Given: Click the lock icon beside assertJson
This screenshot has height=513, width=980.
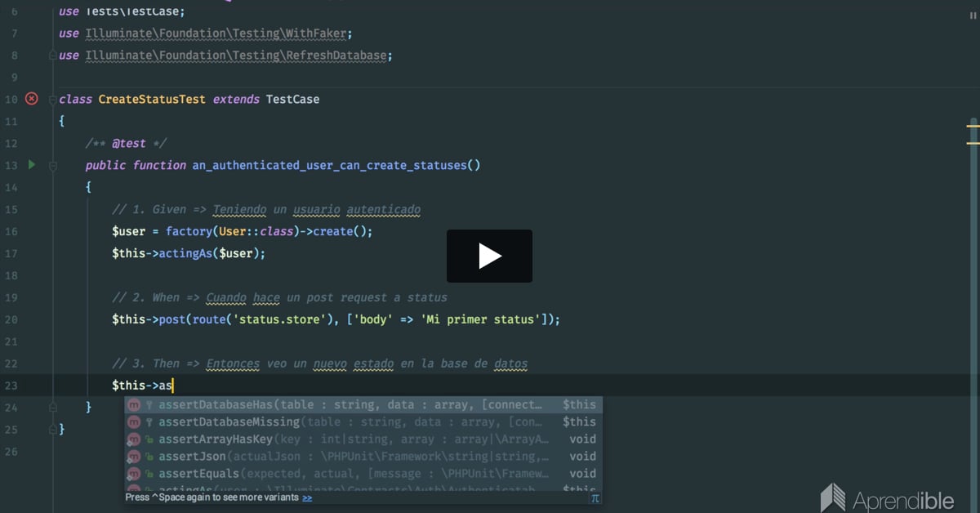Looking at the screenshot, I should point(149,457).
